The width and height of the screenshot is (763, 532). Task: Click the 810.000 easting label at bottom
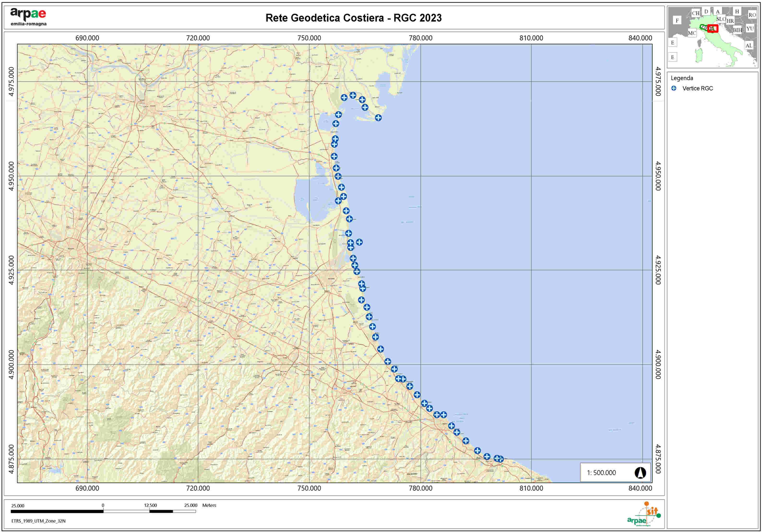[x=531, y=488]
